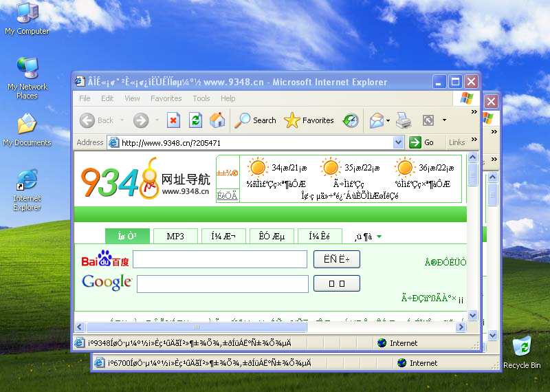Click the Forward navigation arrow
The image size is (550, 392).
point(141,120)
